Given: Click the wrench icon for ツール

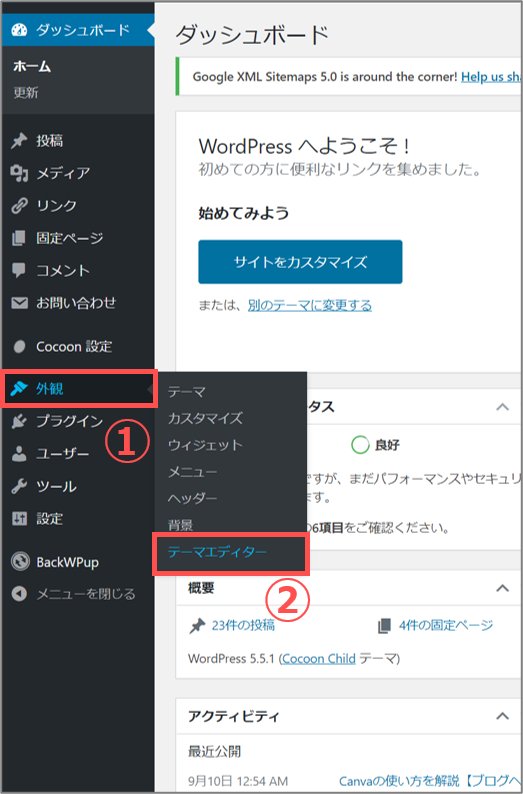Looking at the screenshot, I should tap(19, 486).
